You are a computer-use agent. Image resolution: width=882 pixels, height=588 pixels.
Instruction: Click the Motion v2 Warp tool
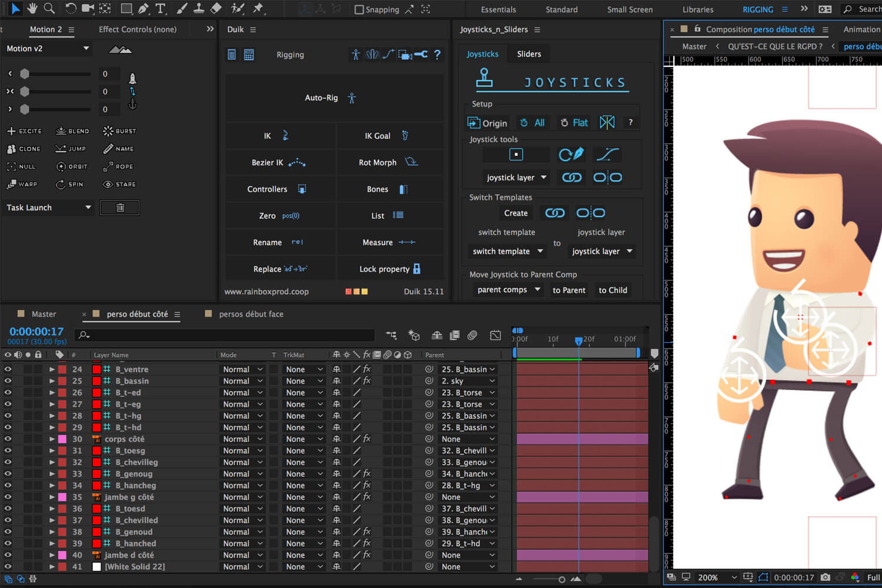click(22, 184)
